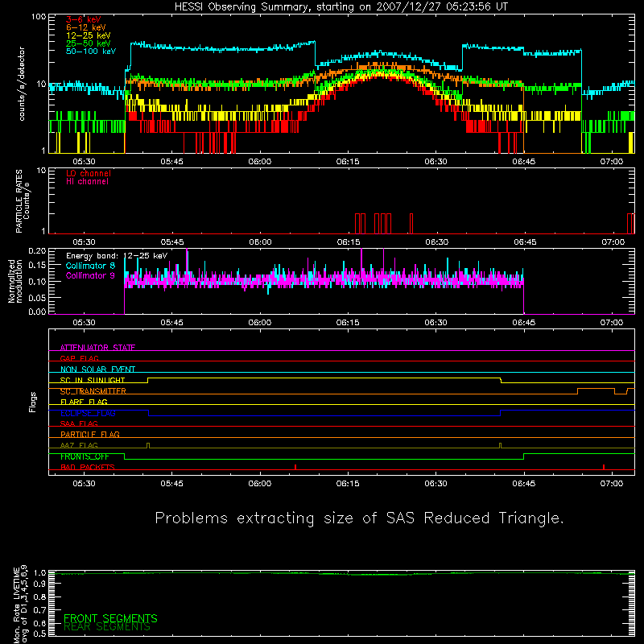Viewport: 644px width, 644px height.
Task: Click the 'Mon. Rate LIVETIME' axis label
Action: (x=16, y=605)
